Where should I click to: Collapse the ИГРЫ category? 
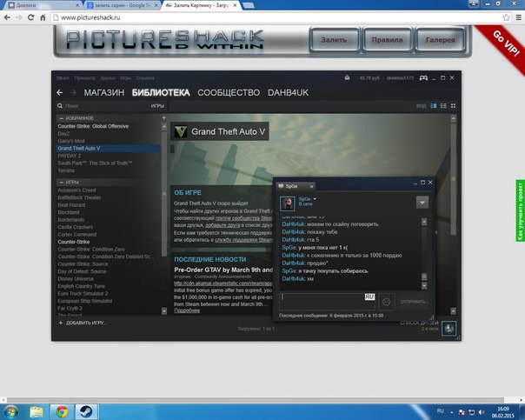click(x=61, y=183)
